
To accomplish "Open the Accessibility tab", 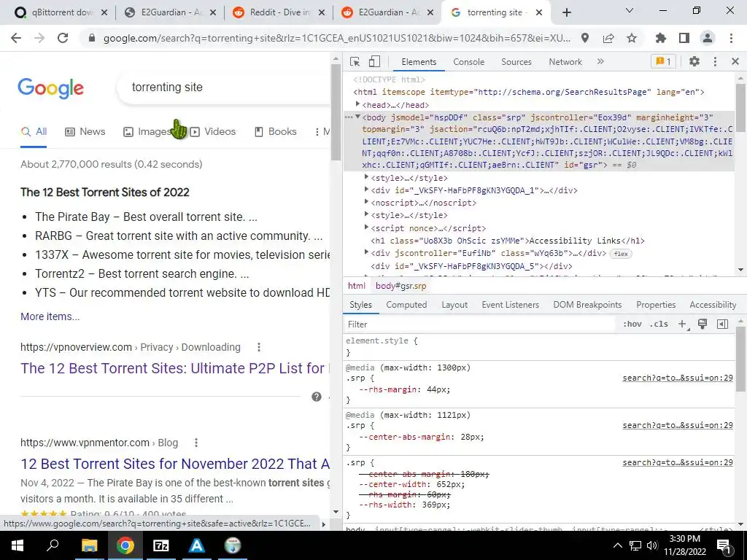I will pyautogui.click(x=713, y=305).
